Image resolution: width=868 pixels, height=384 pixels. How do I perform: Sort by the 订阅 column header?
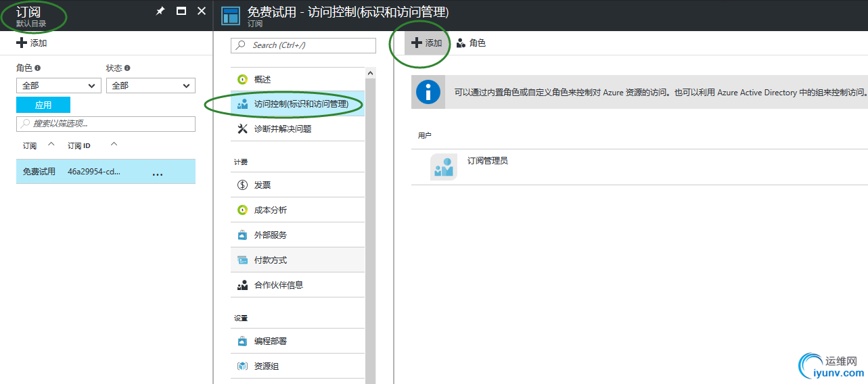30,145
